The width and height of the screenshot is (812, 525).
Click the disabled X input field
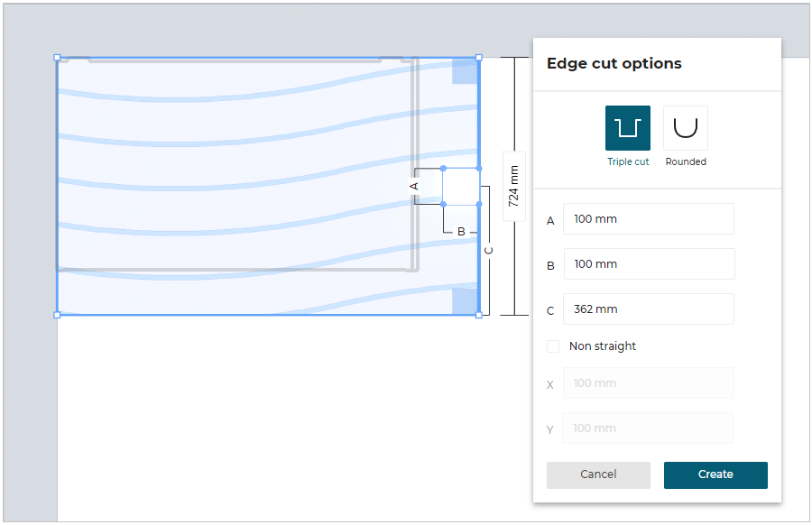648,382
